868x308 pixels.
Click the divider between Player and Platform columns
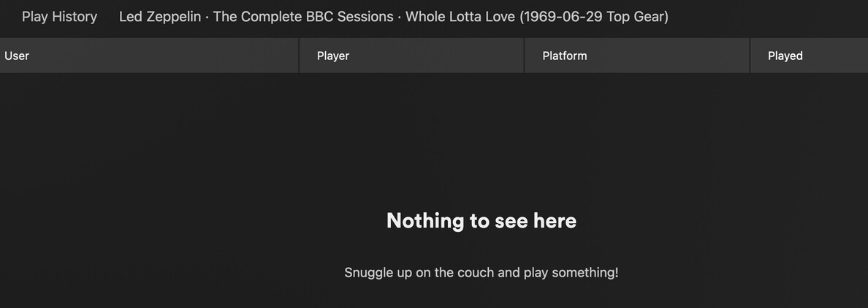[x=525, y=56]
